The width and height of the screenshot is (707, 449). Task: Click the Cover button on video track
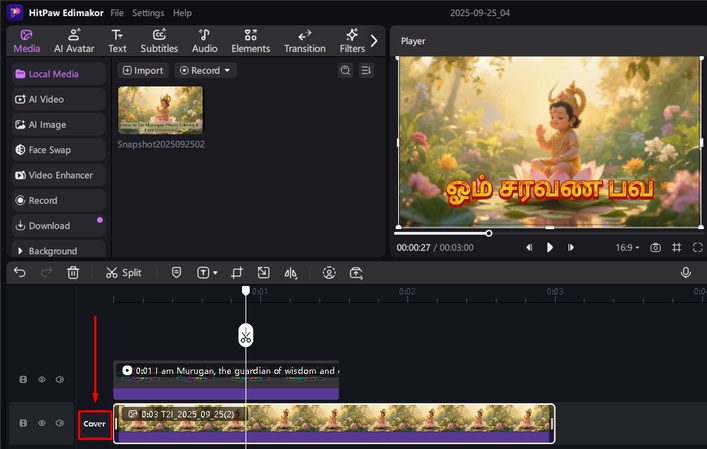95,424
